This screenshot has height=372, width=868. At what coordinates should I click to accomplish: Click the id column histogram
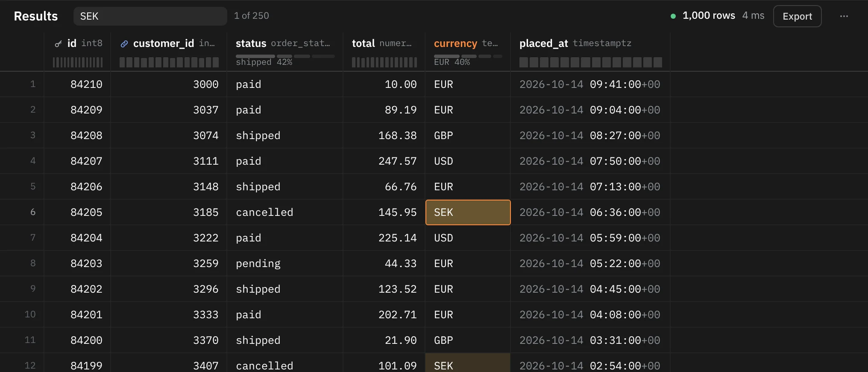click(x=78, y=62)
